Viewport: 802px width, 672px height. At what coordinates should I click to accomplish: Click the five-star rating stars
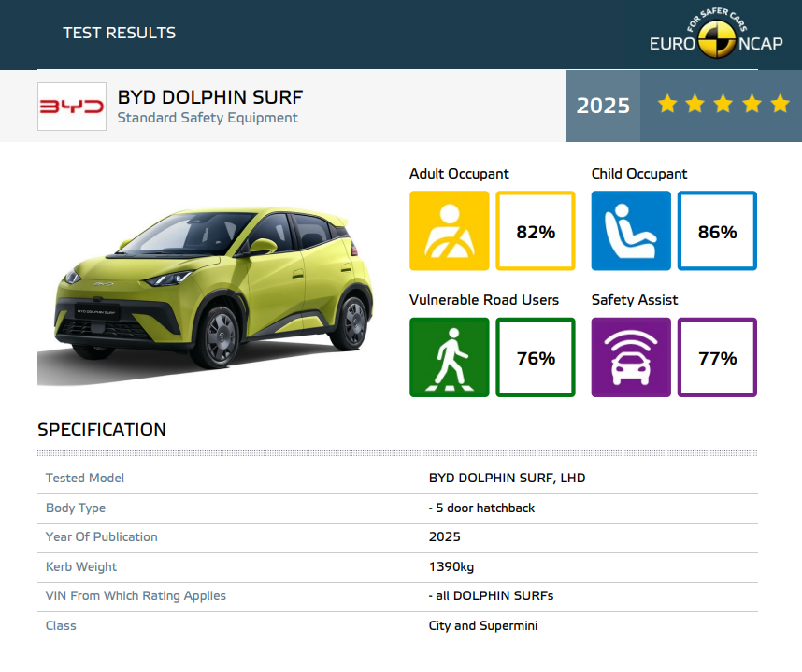point(723,104)
